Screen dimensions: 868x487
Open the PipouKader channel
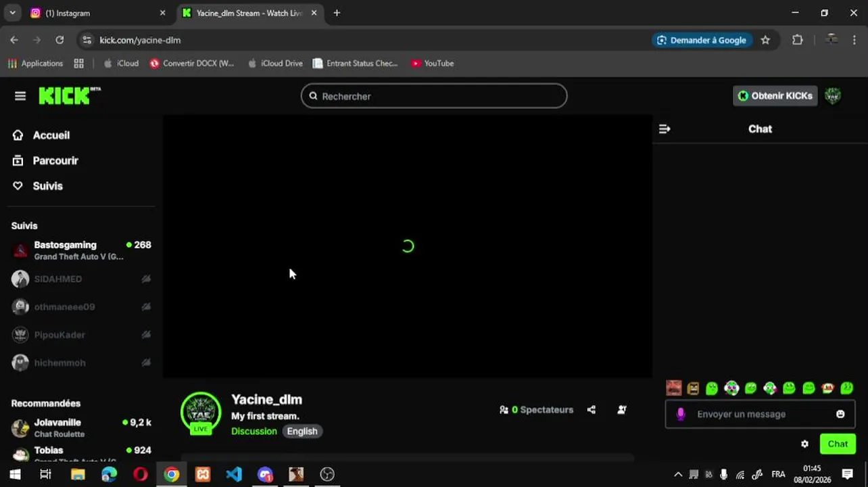pos(81,335)
